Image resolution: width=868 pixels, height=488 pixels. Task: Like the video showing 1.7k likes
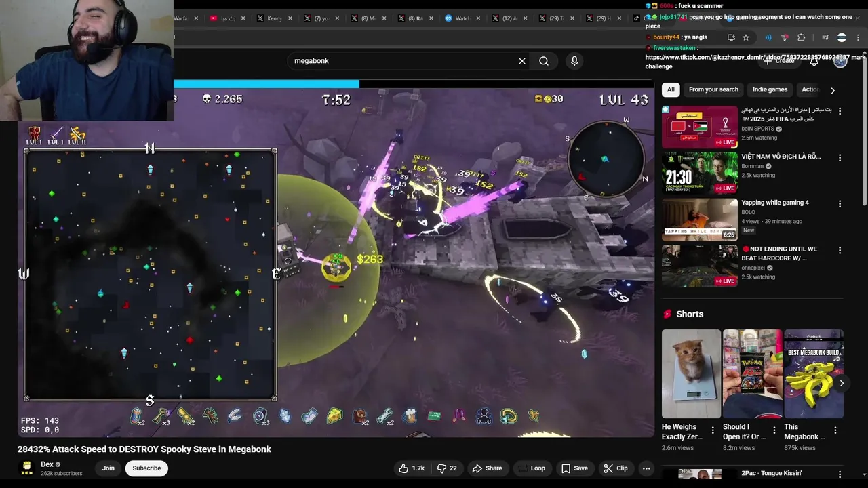(412, 468)
